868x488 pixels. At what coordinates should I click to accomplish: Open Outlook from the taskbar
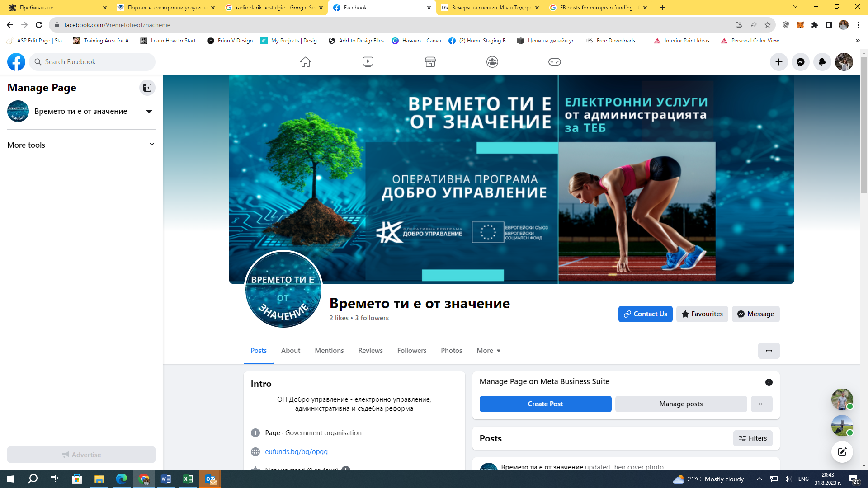[210, 479]
